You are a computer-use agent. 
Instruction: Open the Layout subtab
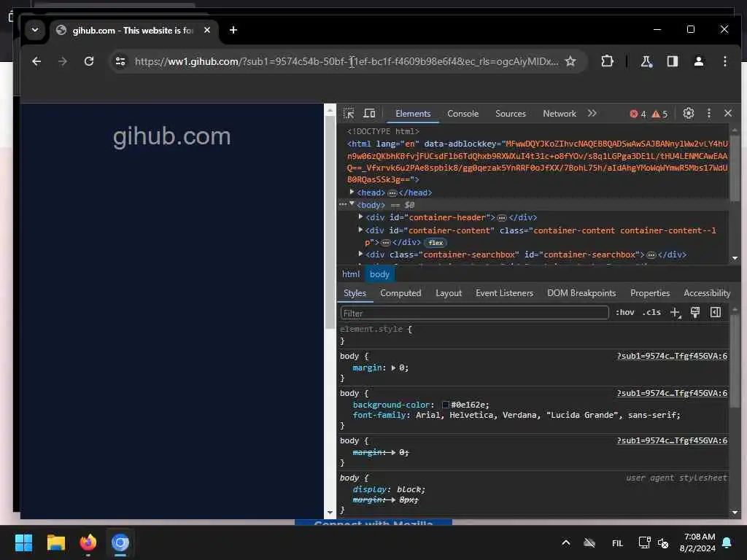pyautogui.click(x=449, y=293)
